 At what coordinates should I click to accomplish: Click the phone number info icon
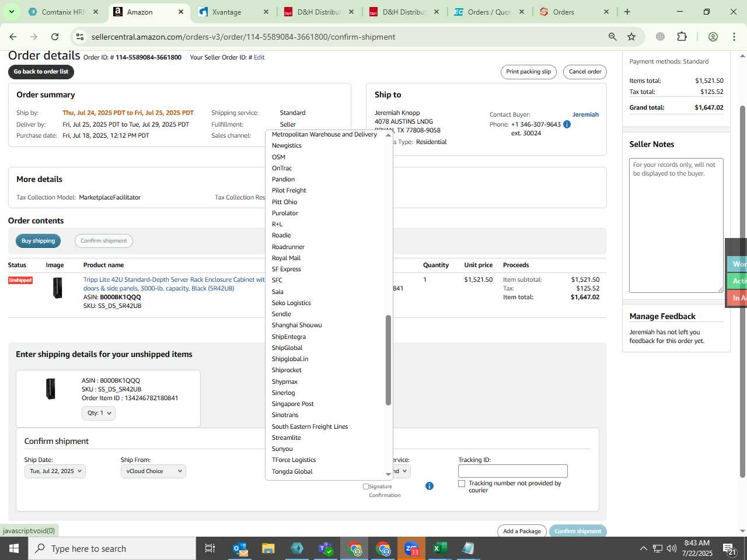(x=567, y=124)
